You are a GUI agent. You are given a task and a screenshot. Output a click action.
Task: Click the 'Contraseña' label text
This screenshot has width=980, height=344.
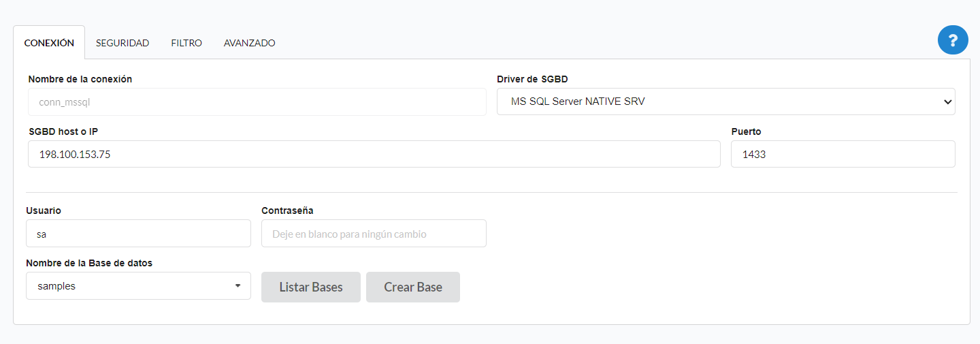(287, 210)
